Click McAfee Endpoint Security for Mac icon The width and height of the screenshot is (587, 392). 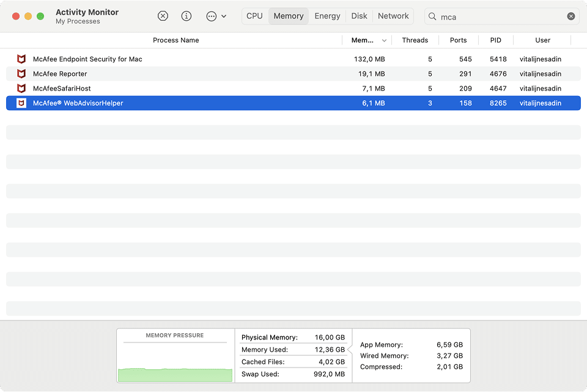click(21, 59)
